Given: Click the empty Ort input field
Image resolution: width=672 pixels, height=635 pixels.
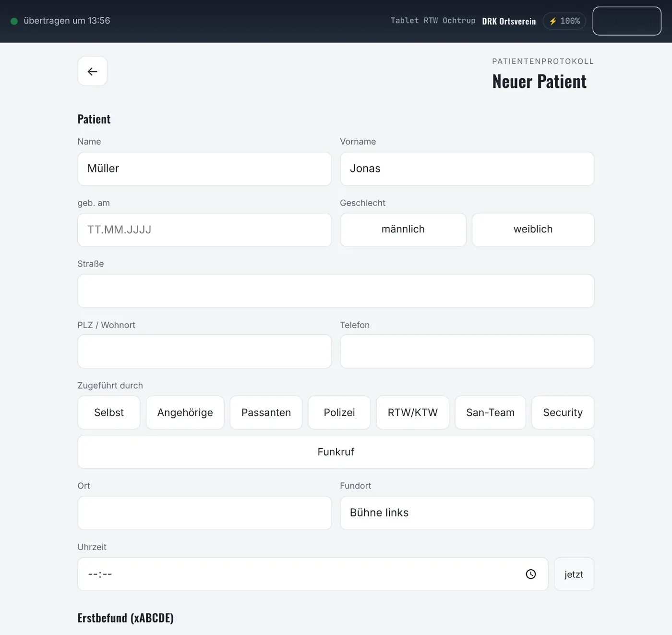Looking at the screenshot, I should click(x=204, y=513).
